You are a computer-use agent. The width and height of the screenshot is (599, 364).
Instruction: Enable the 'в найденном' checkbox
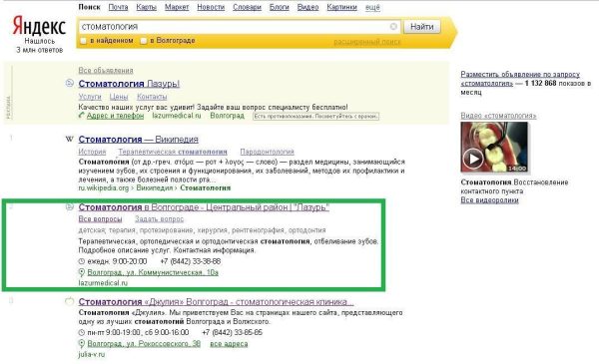point(83,41)
